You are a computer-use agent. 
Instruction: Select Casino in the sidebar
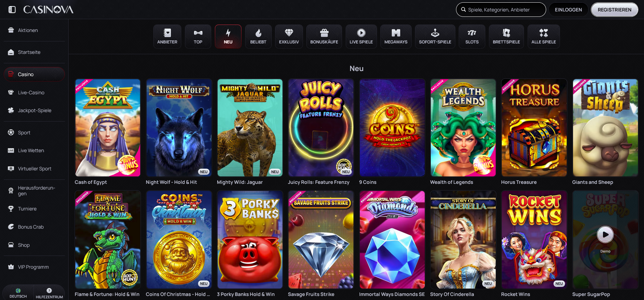(x=34, y=74)
